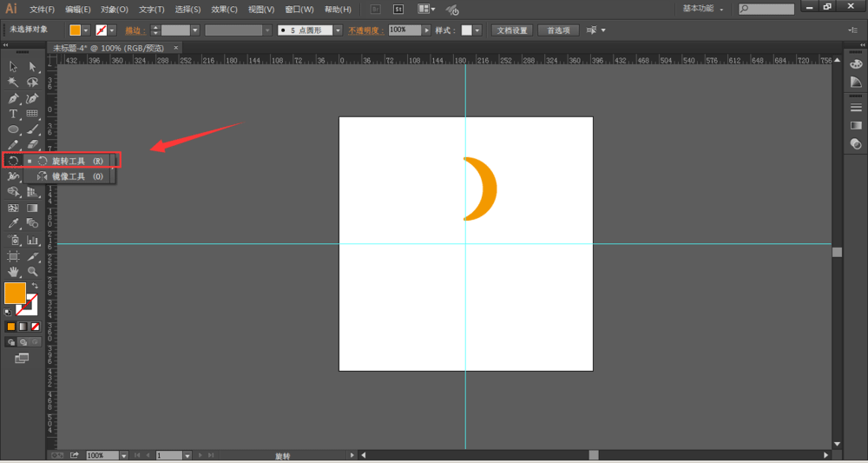Pick the Ellipse shape tool

(x=13, y=129)
